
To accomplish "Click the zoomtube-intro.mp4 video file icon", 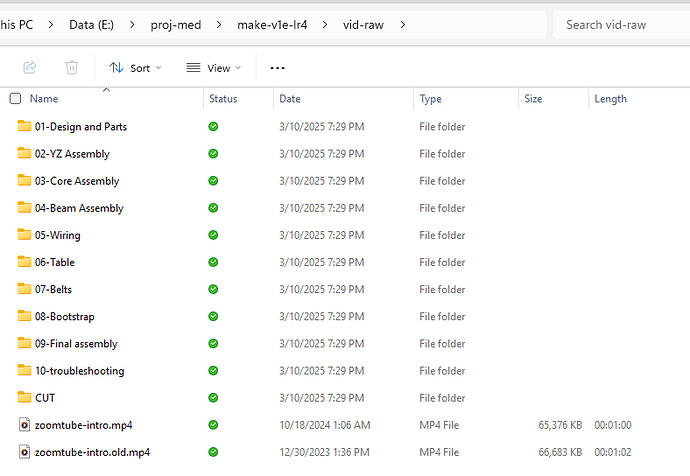I will [x=25, y=425].
